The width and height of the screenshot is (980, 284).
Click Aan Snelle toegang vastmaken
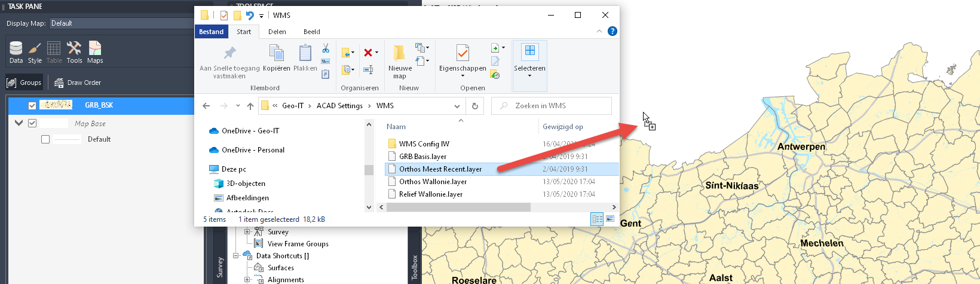point(229,62)
